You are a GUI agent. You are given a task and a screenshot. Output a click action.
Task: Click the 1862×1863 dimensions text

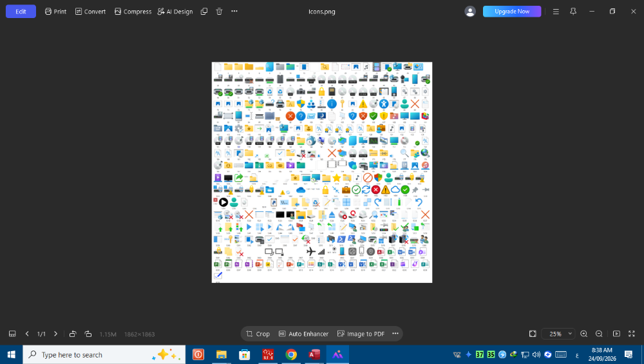[x=140, y=334]
